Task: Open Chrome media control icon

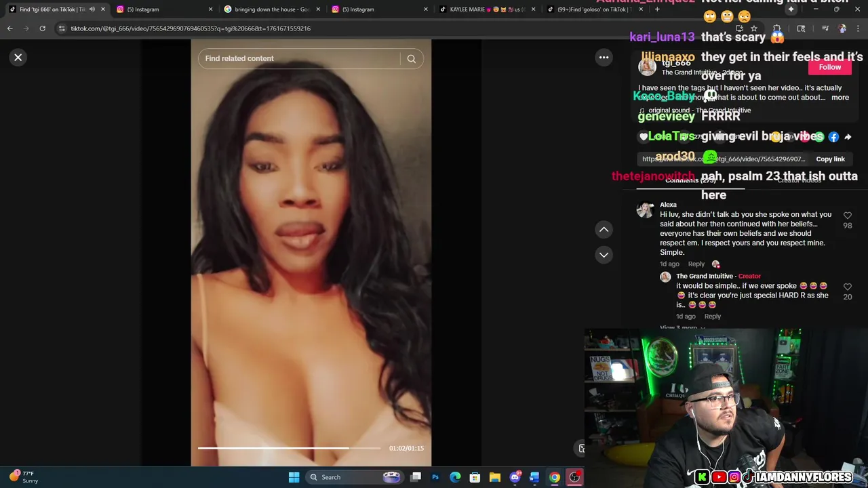Action: 825,28
